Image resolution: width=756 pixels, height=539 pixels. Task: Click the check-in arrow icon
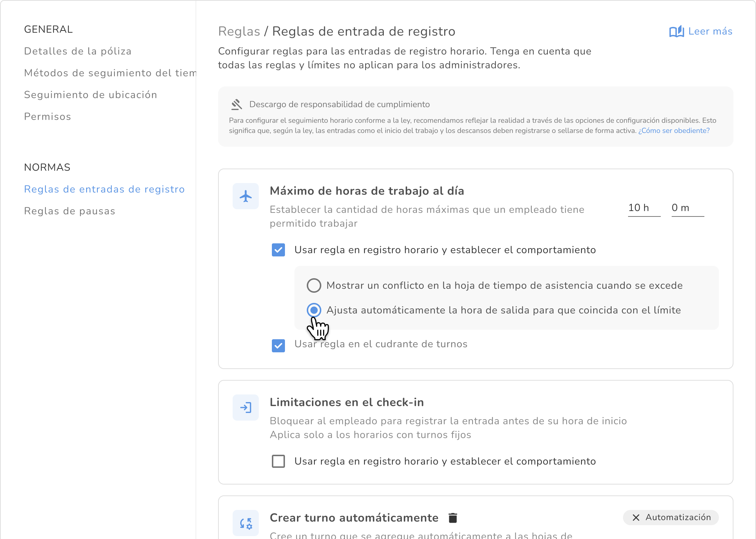(246, 408)
